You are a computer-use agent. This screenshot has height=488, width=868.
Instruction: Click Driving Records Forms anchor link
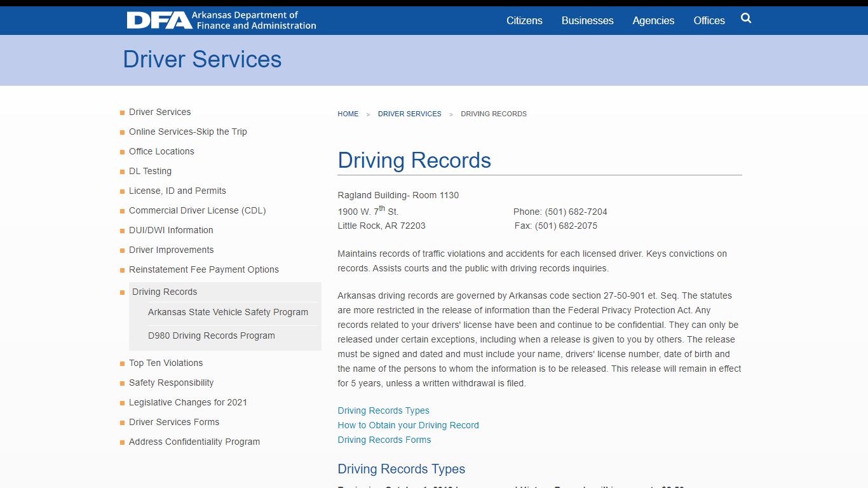(384, 440)
